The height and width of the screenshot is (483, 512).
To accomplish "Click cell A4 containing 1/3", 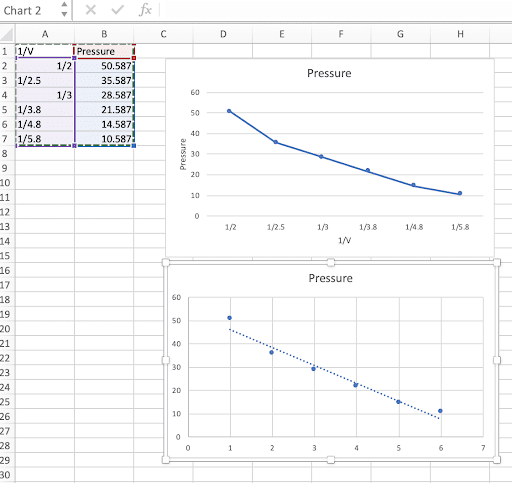I will pos(45,95).
